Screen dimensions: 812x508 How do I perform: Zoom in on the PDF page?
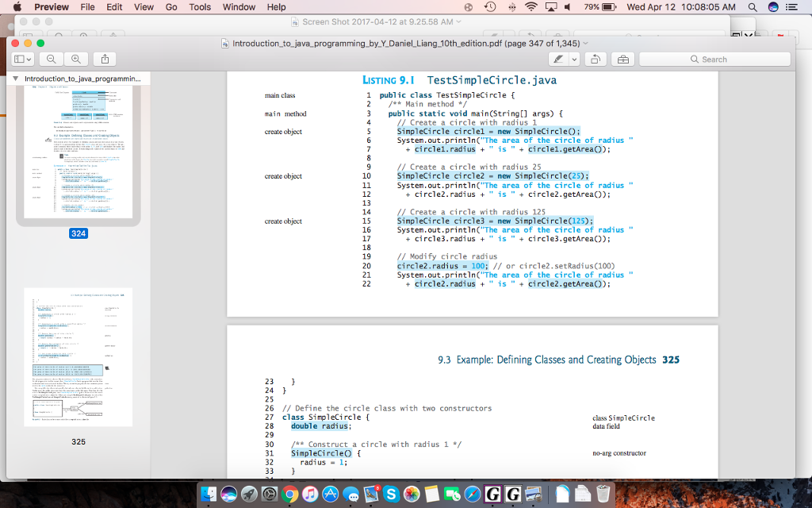[77, 58]
